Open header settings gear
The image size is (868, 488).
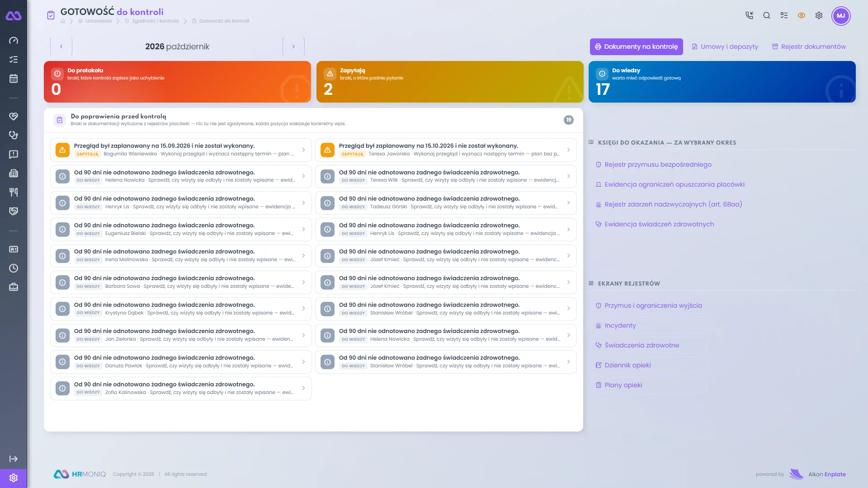[x=819, y=15]
